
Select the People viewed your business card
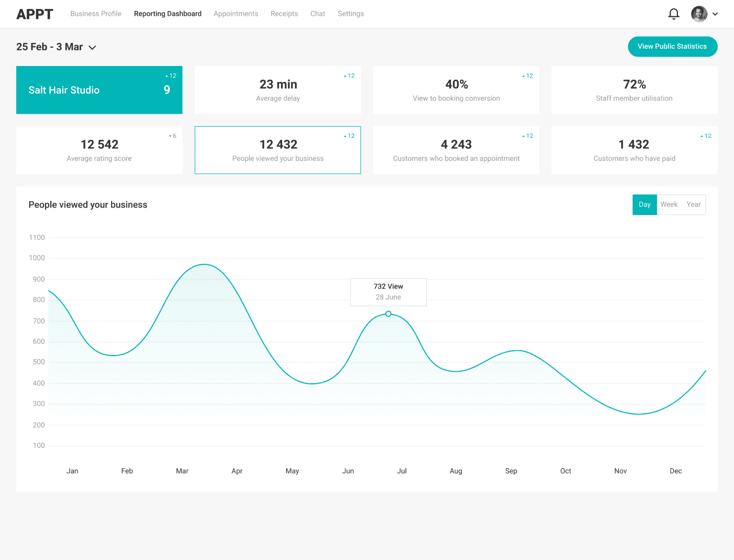pyautogui.click(x=277, y=150)
